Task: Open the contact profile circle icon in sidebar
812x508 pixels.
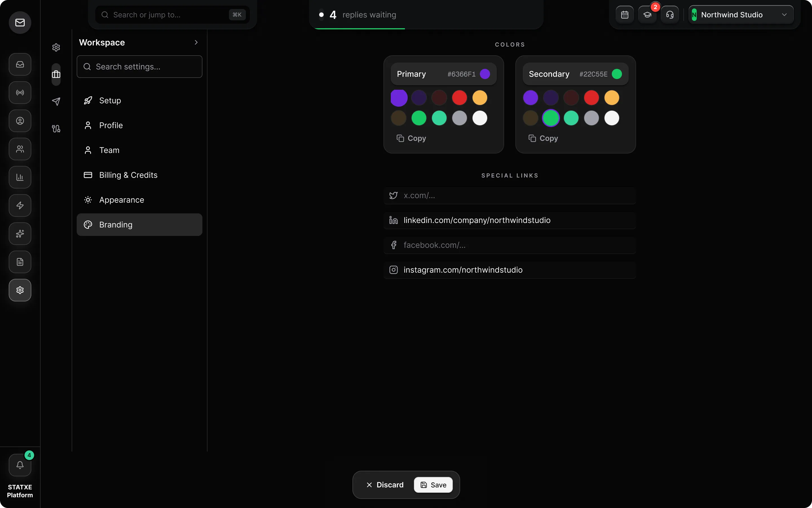Action: (20, 121)
